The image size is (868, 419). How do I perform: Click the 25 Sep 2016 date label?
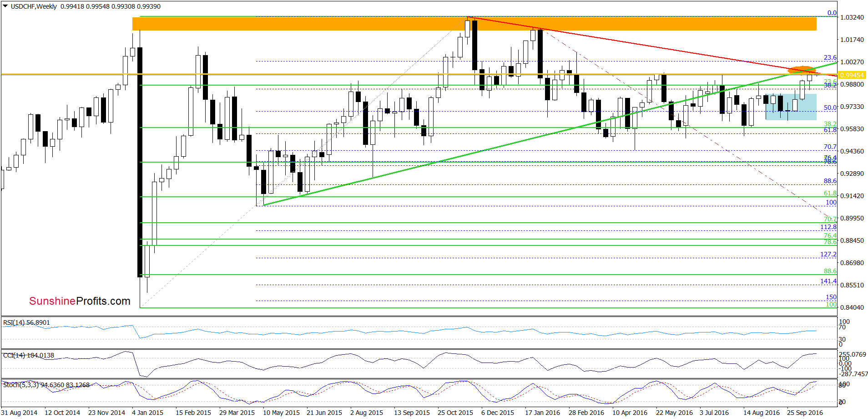[805, 413]
